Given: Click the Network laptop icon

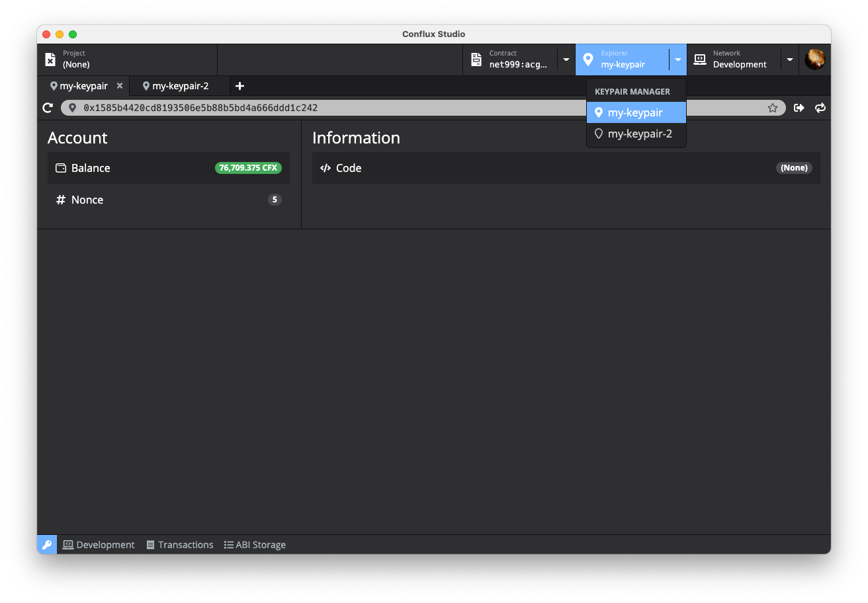Looking at the screenshot, I should pos(700,60).
